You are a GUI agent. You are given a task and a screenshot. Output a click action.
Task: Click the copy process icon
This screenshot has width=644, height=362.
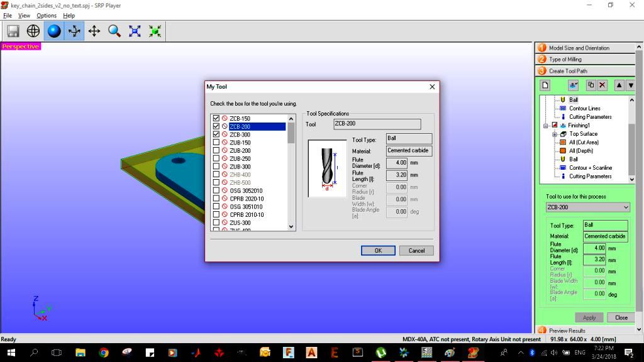coord(591,85)
